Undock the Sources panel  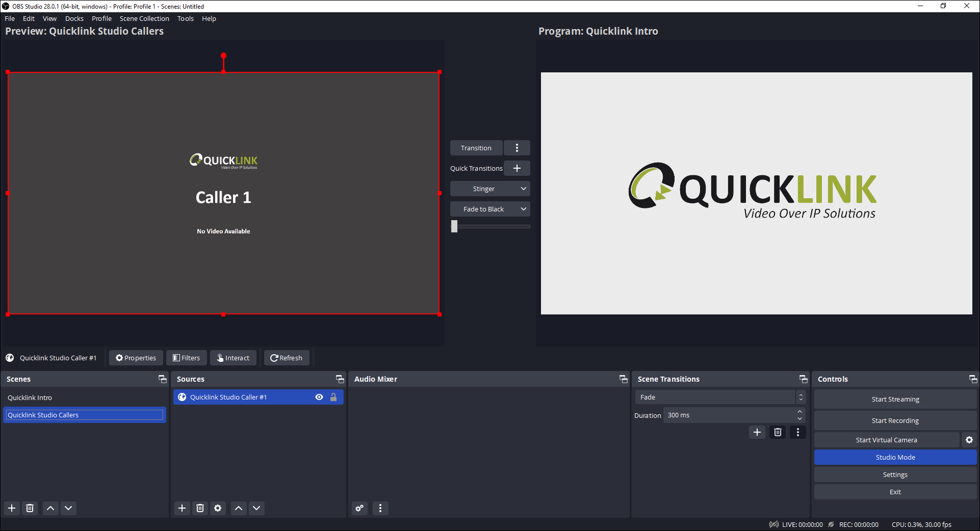tap(340, 379)
